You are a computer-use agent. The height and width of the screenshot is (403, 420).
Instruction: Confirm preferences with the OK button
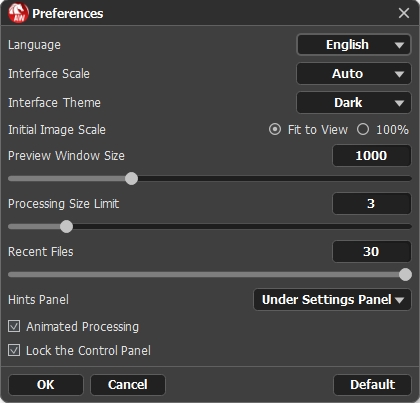(x=46, y=385)
